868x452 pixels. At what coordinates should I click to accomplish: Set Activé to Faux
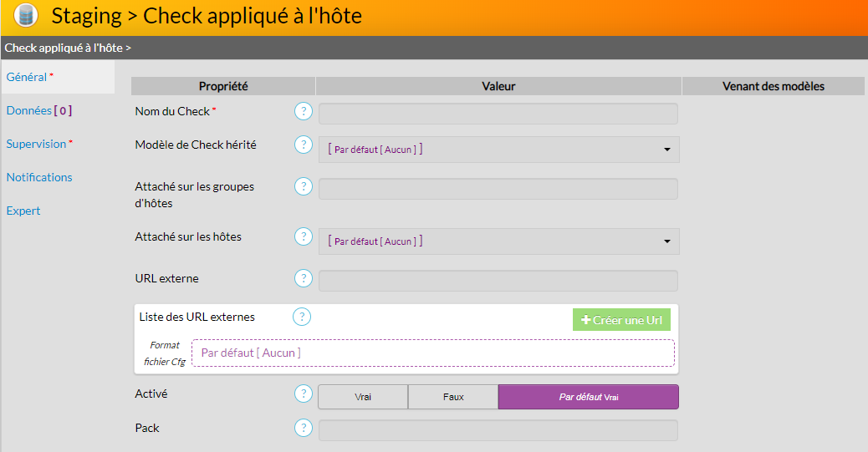(453, 397)
